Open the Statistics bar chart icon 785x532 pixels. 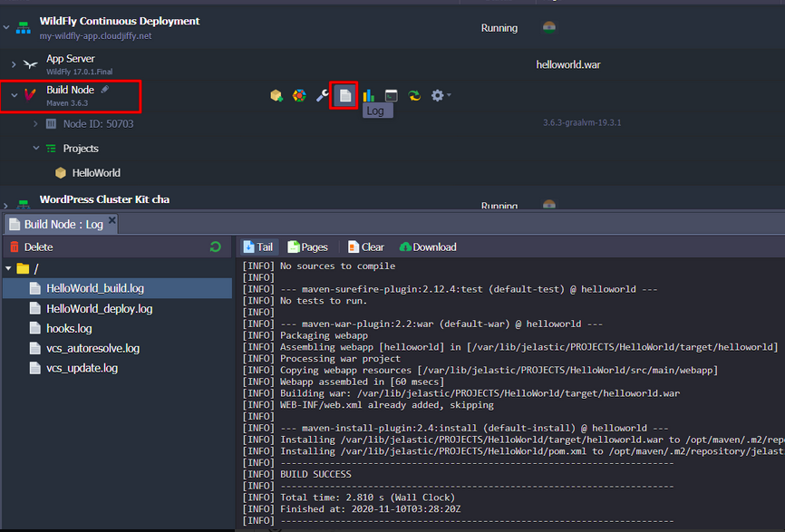(369, 95)
